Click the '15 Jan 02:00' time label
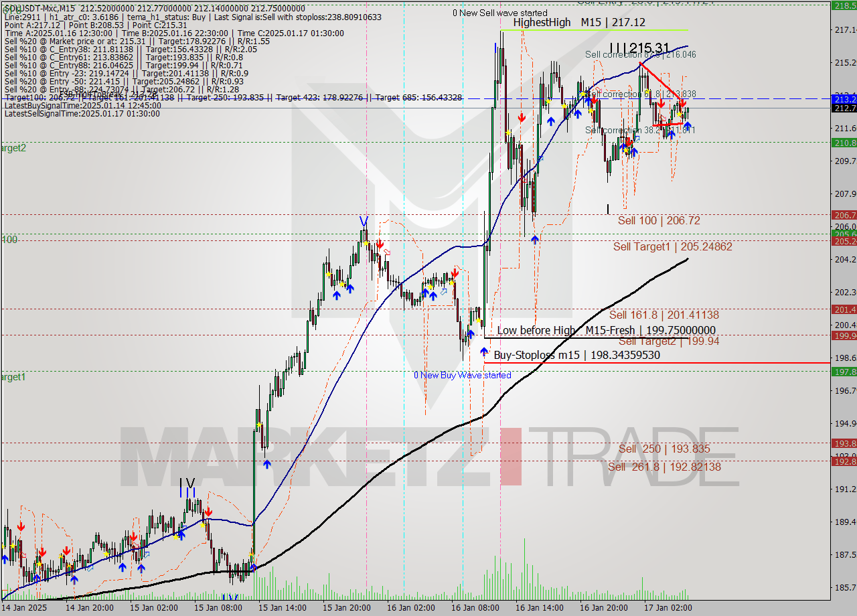 pos(154,608)
